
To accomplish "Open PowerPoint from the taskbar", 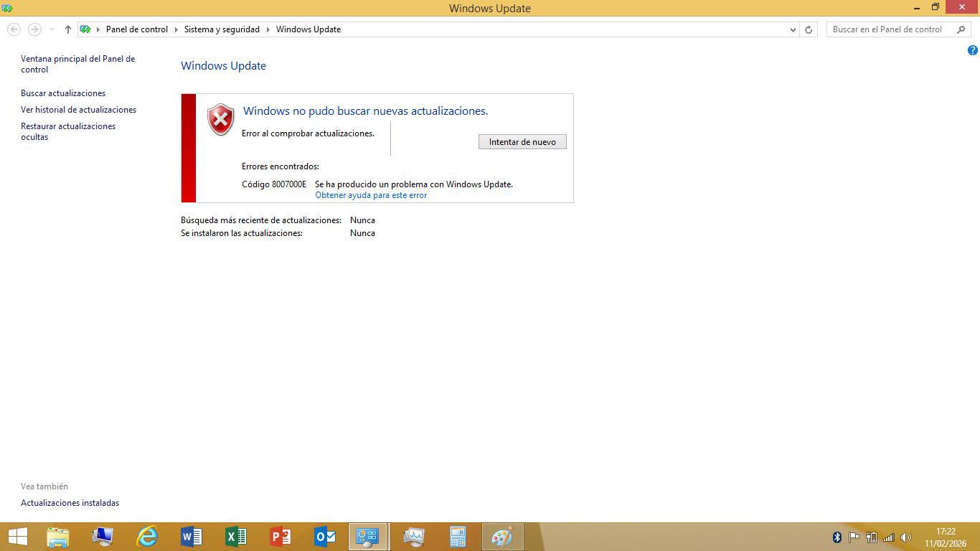I will pyautogui.click(x=280, y=536).
